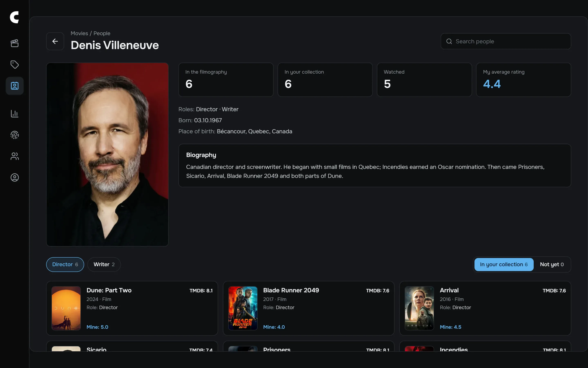The image size is (588, 368).
Task: Click the Roles Director · Writer line
Action: click(x=208, y=109)
